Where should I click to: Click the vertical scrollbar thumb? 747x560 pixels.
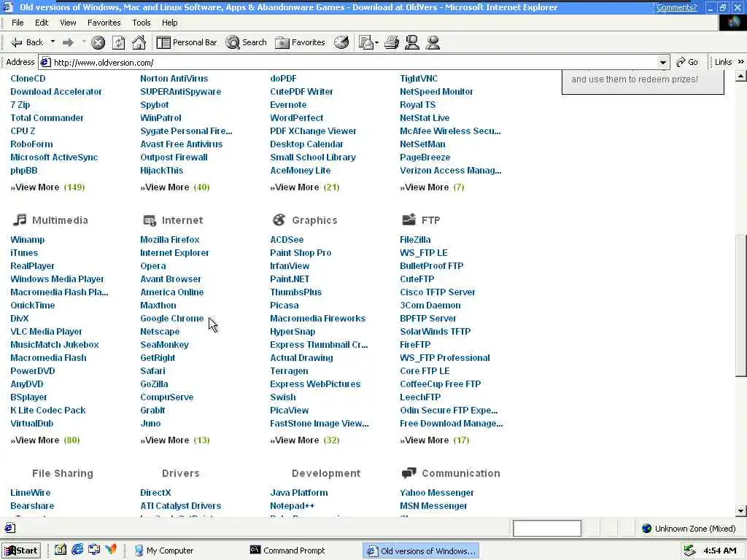point(741,305)
